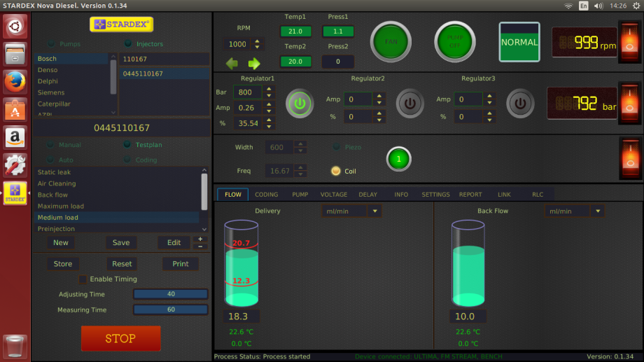Screen dimensions: 644x362
Task: Click the green FAN round button
Action: (391, 42)
